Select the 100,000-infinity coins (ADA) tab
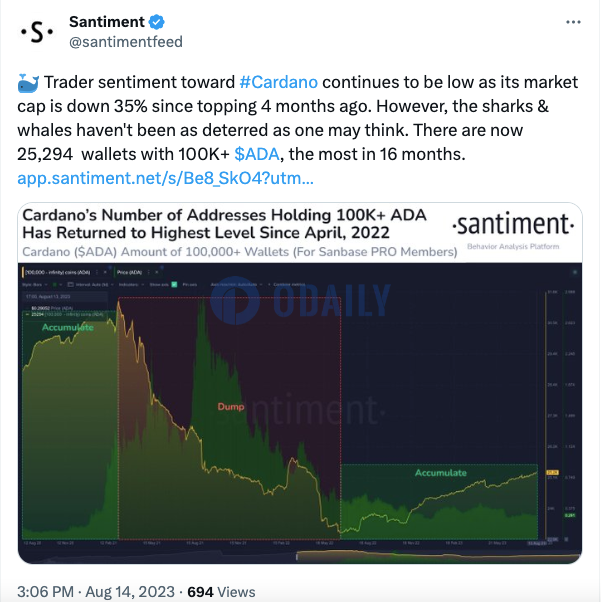The image size is (601, 602). click(x=58, y=272)
